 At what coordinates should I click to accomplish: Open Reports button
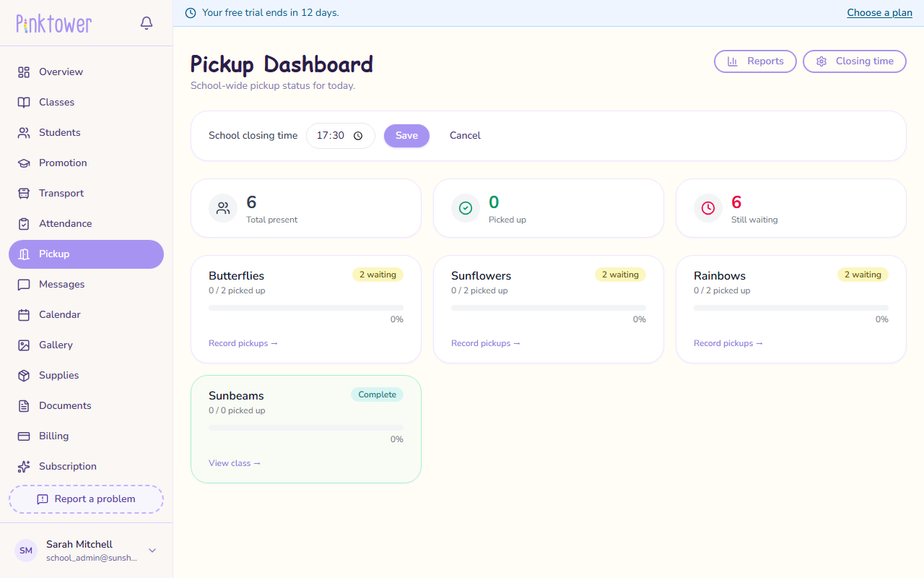pos(755,61)
